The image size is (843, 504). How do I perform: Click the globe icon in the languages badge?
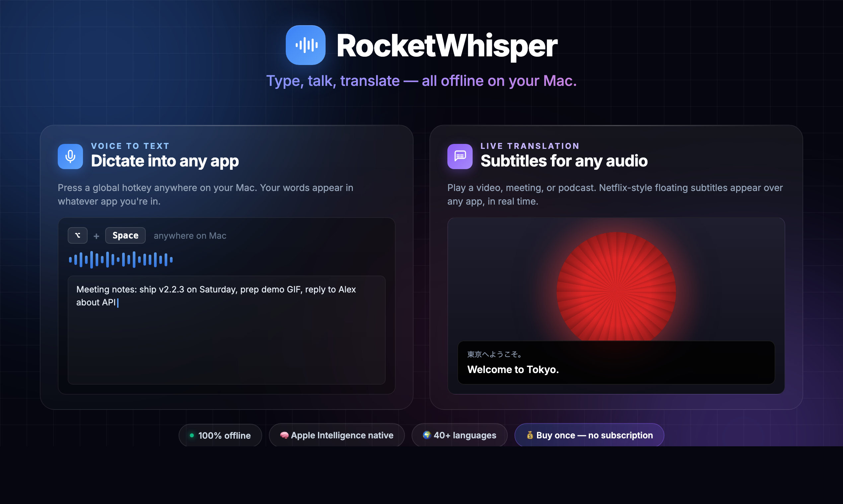point(427,435)
